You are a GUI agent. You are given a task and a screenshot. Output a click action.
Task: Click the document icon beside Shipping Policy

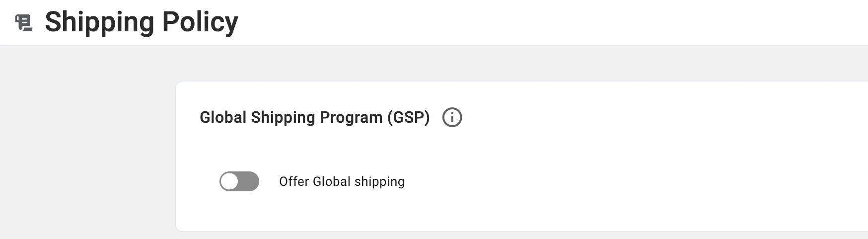coord(24,23)
